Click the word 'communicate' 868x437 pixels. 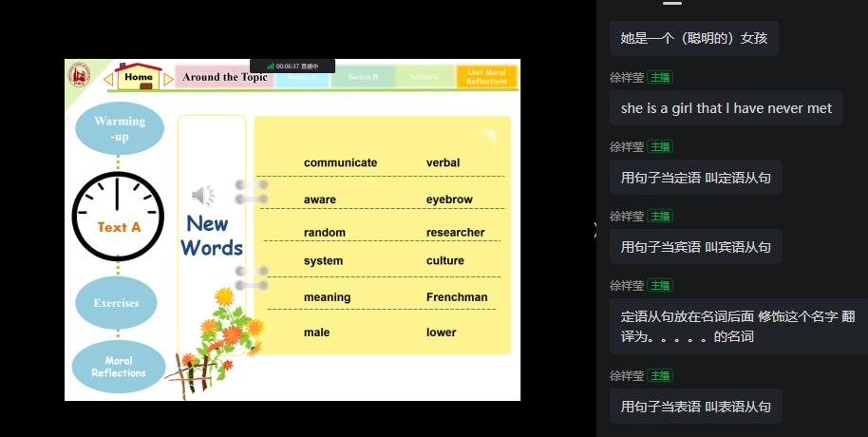point(340,162)
